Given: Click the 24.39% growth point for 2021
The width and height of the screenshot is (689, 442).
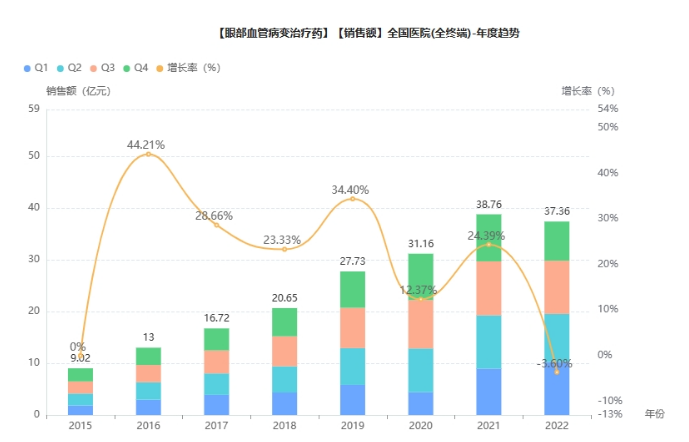Looking at the screenshot, I should tap(489, 244).
